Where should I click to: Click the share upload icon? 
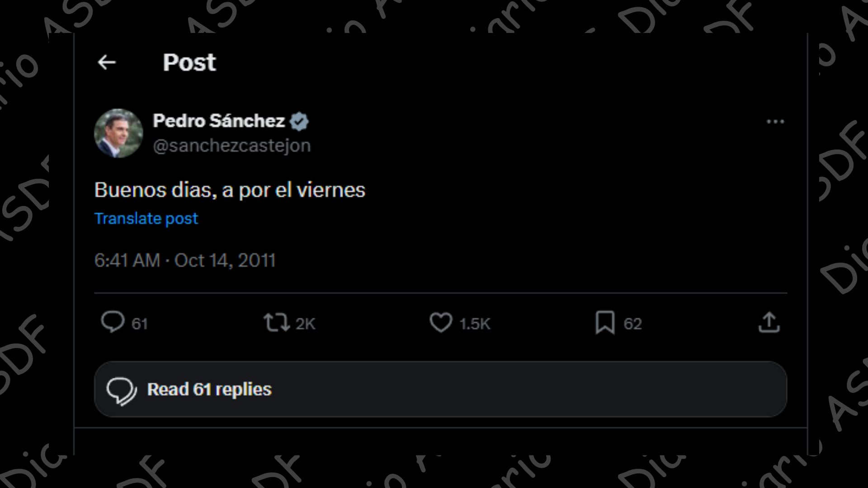tap(769, 323)
